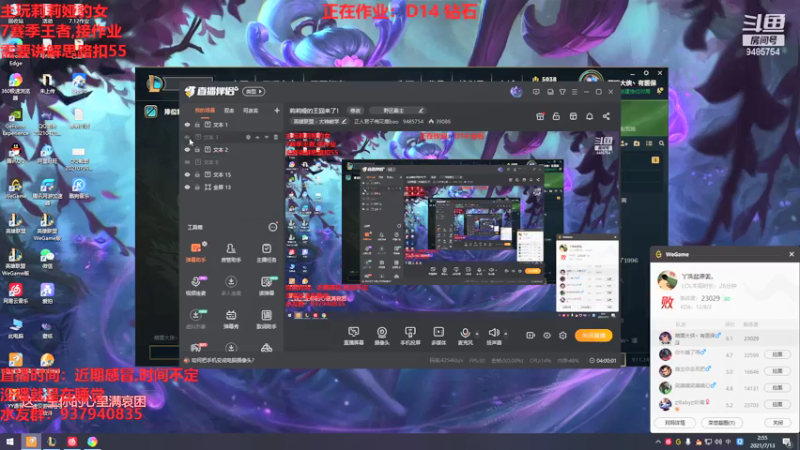Image resolution: width=800 pixels, height=450 pixels.
Task: Select the 文本 15 source row
Action: pos(232,174)
